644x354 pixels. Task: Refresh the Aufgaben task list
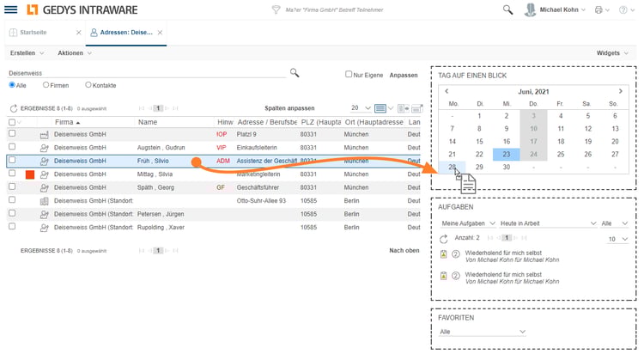point(444,239)
